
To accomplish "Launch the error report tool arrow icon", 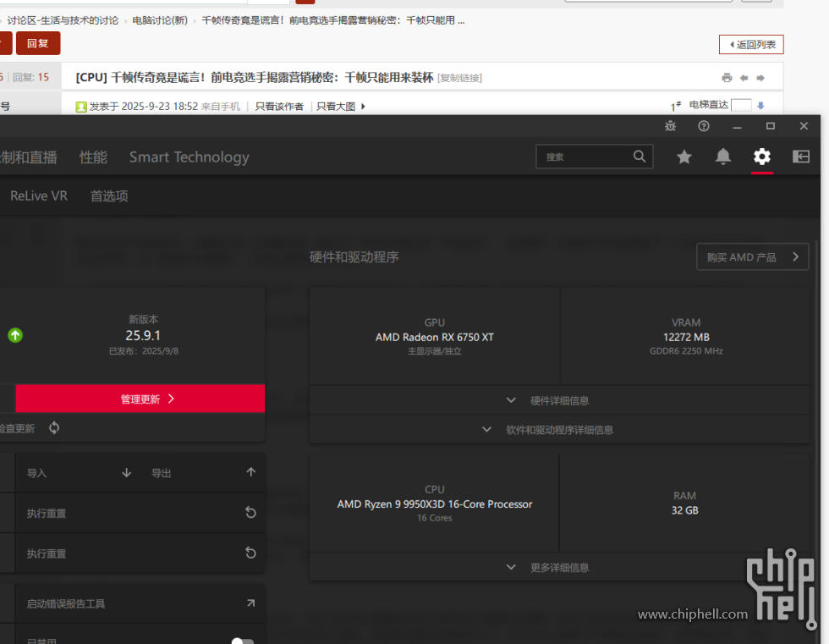I will click(x=250, y=603).
